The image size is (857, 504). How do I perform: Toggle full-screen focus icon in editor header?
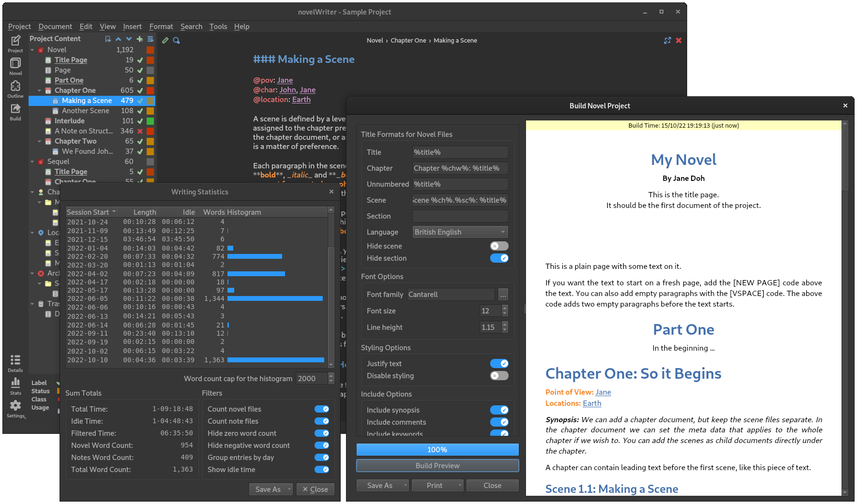pos(668,41)
